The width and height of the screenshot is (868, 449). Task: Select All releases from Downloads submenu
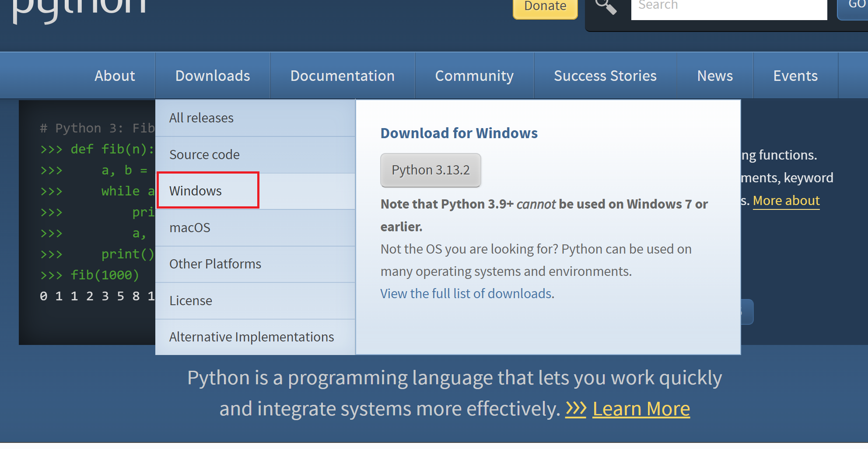pos(255,118)
